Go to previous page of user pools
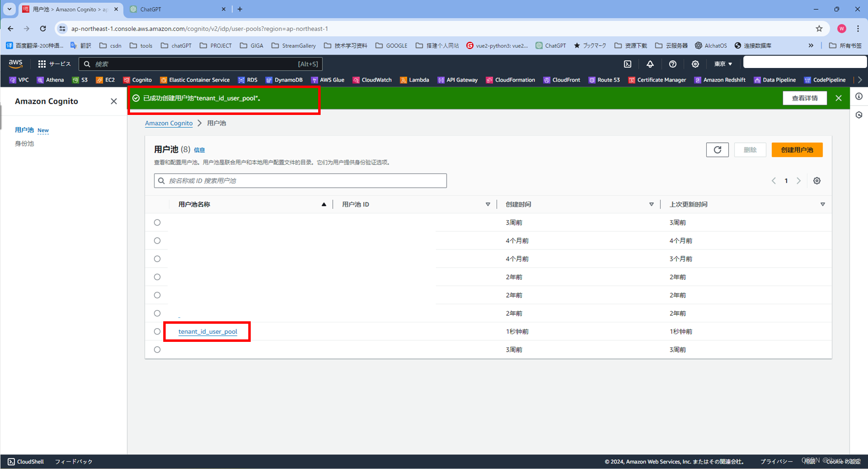 pos(774,181)
